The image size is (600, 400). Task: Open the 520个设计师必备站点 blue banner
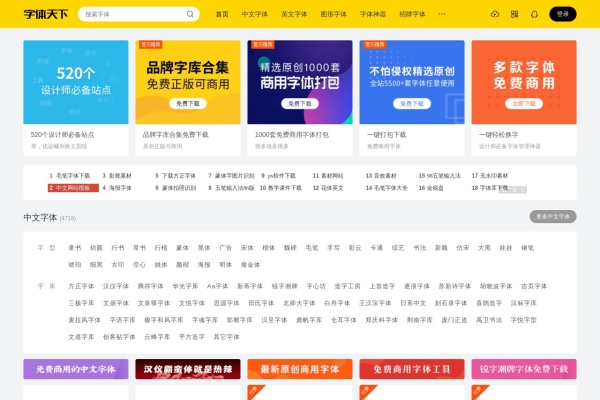(76, 81)
